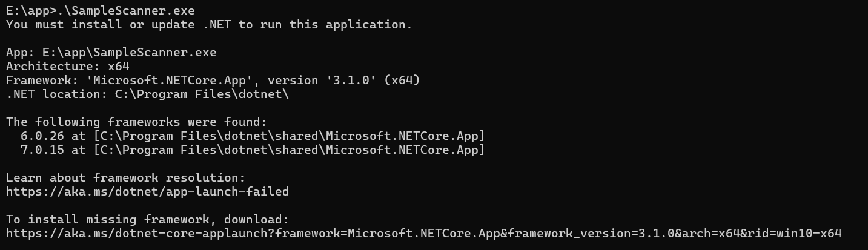The height and width of the screenshot is (250, 868).
Task: Click the 'To install missing framework, download:' text
Action: click(147, 219)
